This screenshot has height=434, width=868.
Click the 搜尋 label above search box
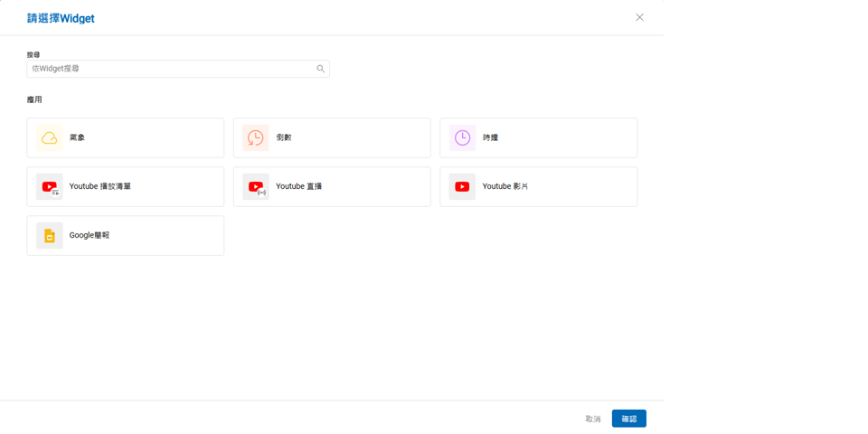click(x=33, y=55)
